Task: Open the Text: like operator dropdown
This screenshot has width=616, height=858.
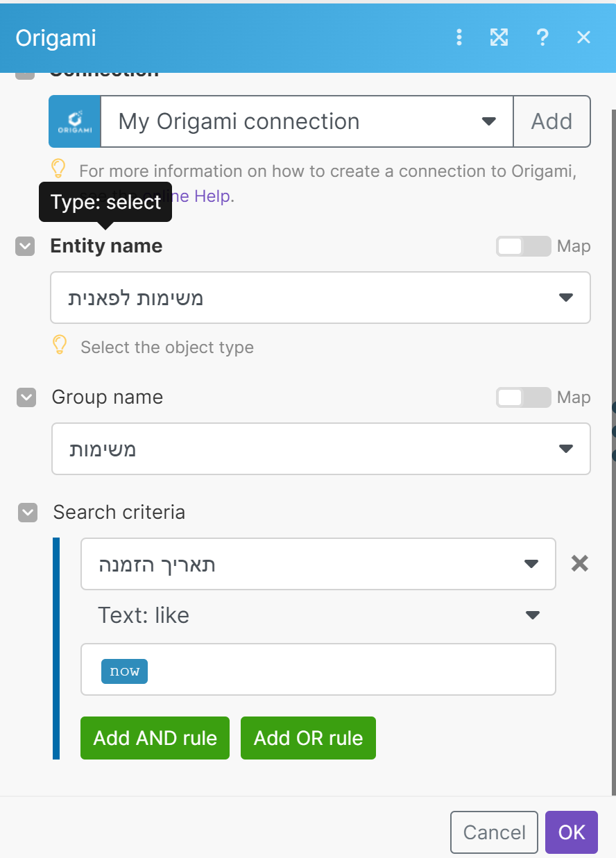Action: coord(318,615)
